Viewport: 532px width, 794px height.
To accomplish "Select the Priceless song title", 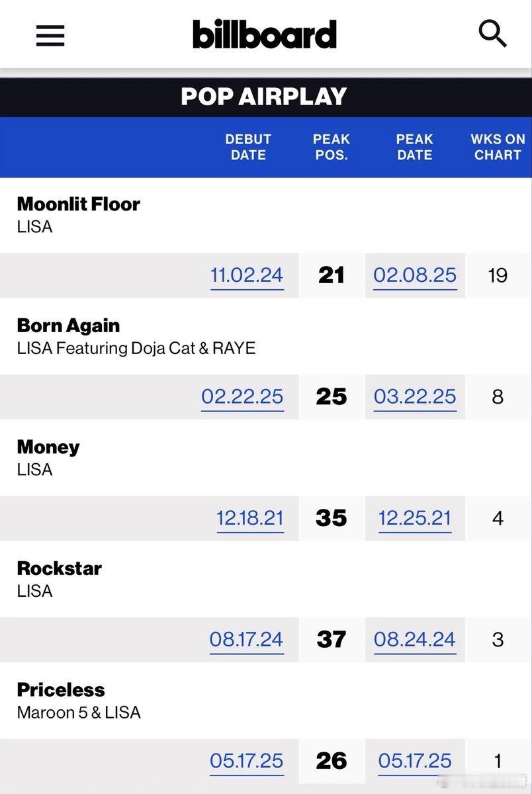I will pyautogui.click(x=61, y=689).
